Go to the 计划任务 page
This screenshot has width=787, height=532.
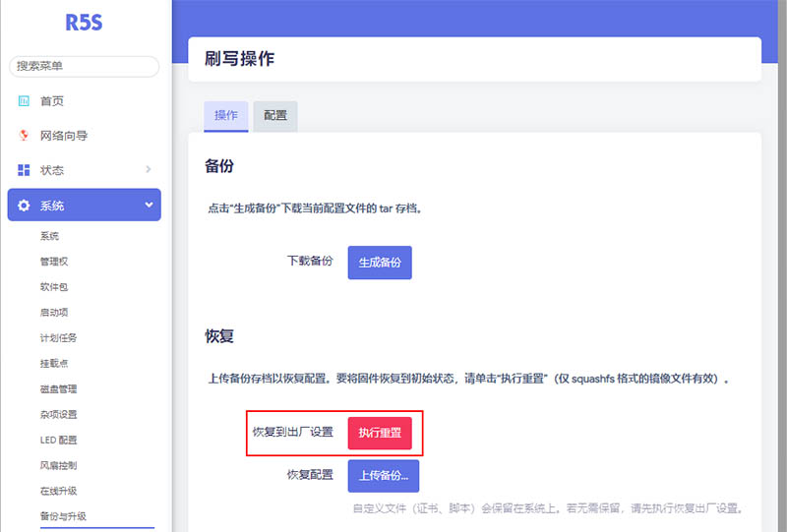click(58, 338)
